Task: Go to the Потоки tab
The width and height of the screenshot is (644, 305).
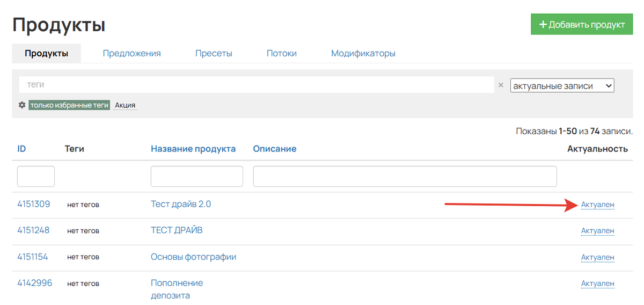Action: tap(282, 53)
